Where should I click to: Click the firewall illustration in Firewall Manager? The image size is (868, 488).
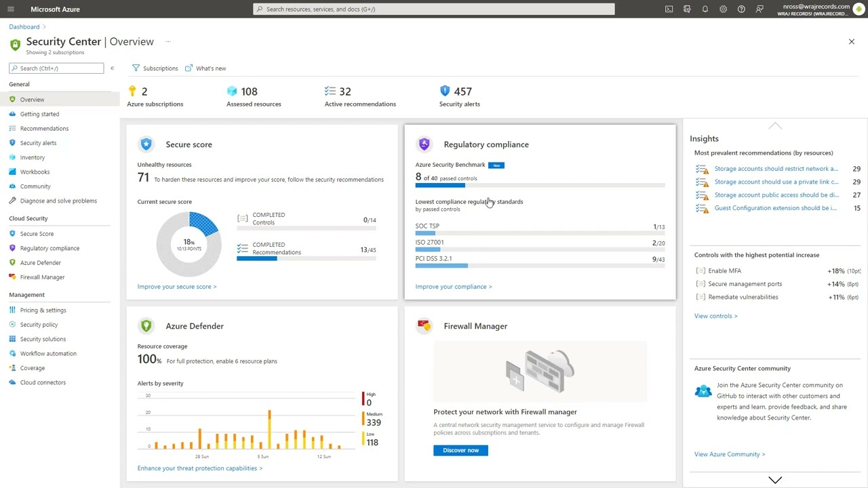click(x=540, y=371)
